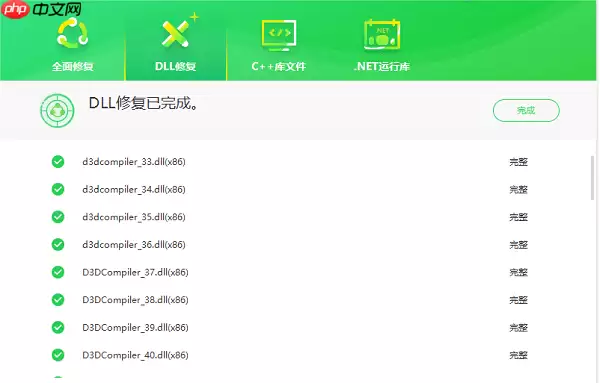Click 完整 status of D3DCompiler_39.dll

click(x=518, y=328)
